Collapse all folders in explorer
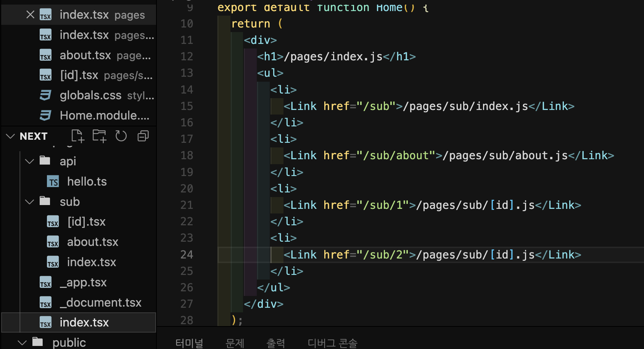The width and height of the screenshot is (644, 349). [x=143, y=136]
